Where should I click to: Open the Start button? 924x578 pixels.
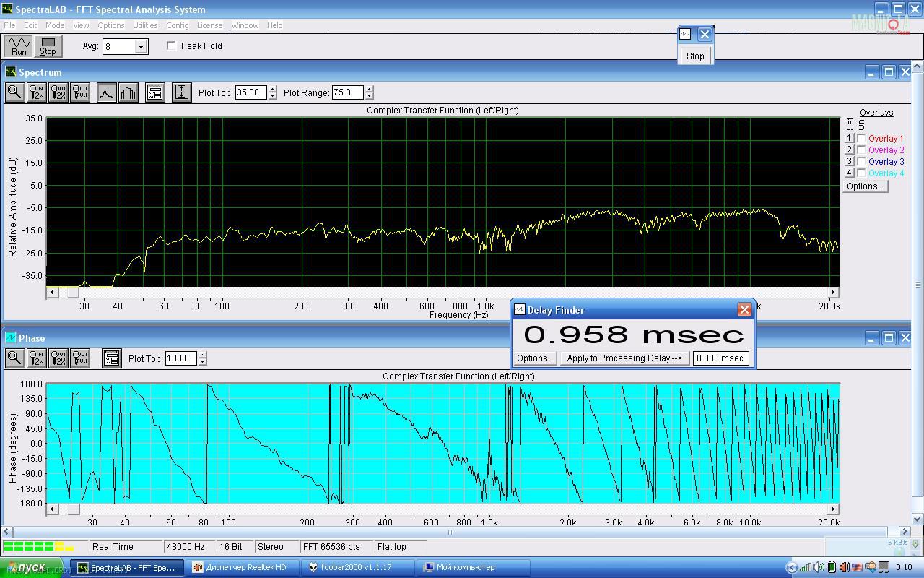click(x=32, y=567)
